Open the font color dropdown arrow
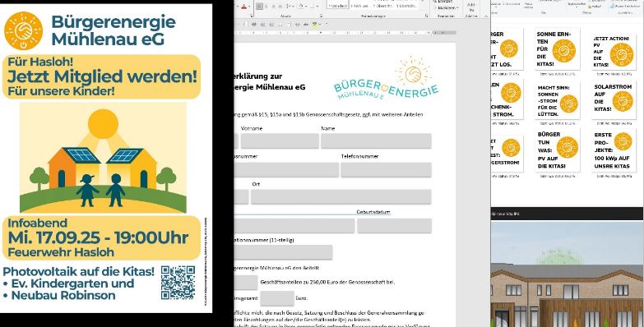Image resolution: width=644 pixels, height=327 pixels. pyautogui.click(x=249, y=7)
